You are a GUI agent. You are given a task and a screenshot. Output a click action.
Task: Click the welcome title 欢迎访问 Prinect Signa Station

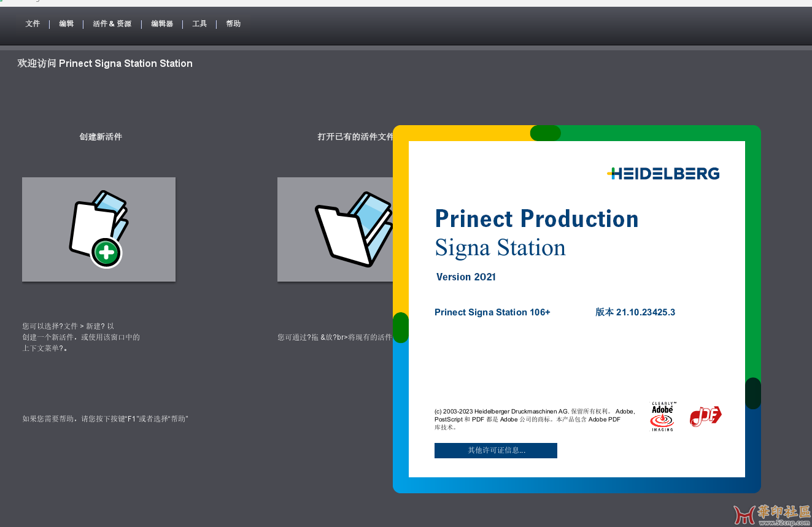pyautogui.click(x=105, y=63)
